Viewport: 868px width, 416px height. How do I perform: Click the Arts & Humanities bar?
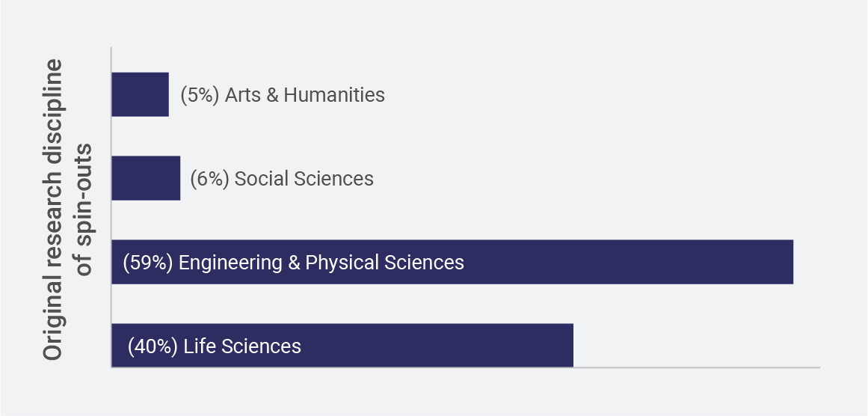[140, 95]
